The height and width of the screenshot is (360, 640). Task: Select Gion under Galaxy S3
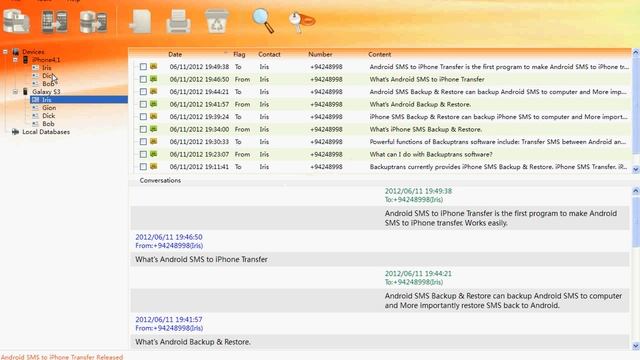click(x=49, y=108)
